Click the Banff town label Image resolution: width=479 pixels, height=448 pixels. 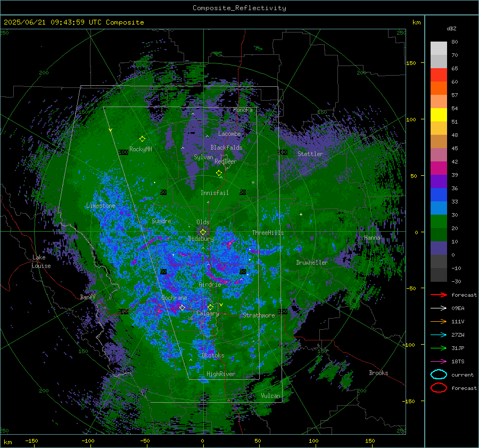point(88,297)
